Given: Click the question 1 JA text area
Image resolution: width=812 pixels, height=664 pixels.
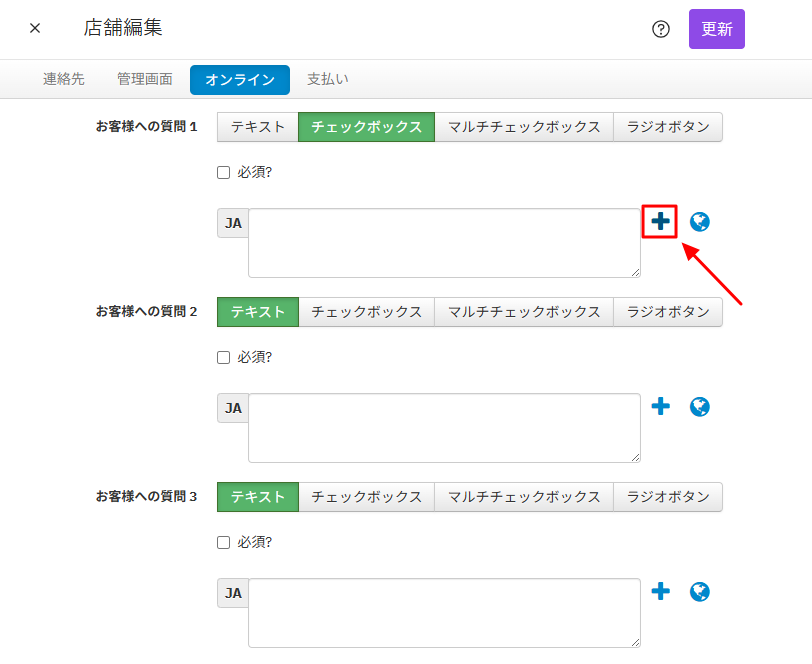Looking at the screenshot, I should (444, 243).
